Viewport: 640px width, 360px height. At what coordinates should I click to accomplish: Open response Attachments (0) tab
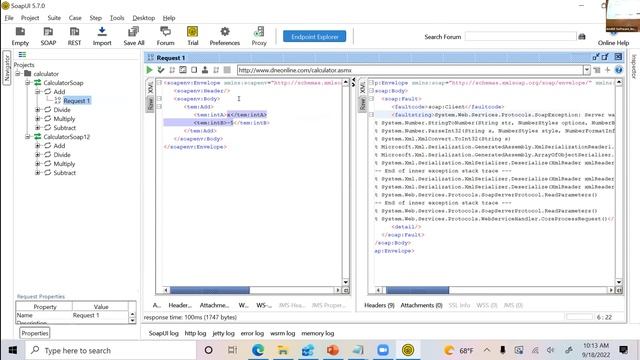[x=421, y=305]
